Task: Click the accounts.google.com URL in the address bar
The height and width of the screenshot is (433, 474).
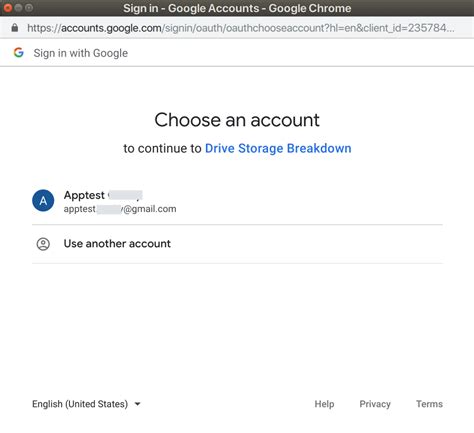Action: pyautogui.click(x=241, y=28)
